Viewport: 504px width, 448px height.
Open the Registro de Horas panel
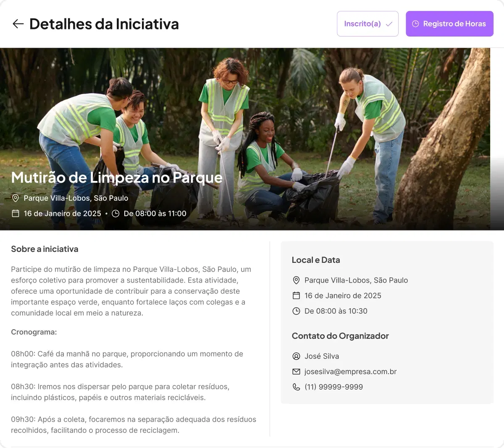(x=449, y=24)
